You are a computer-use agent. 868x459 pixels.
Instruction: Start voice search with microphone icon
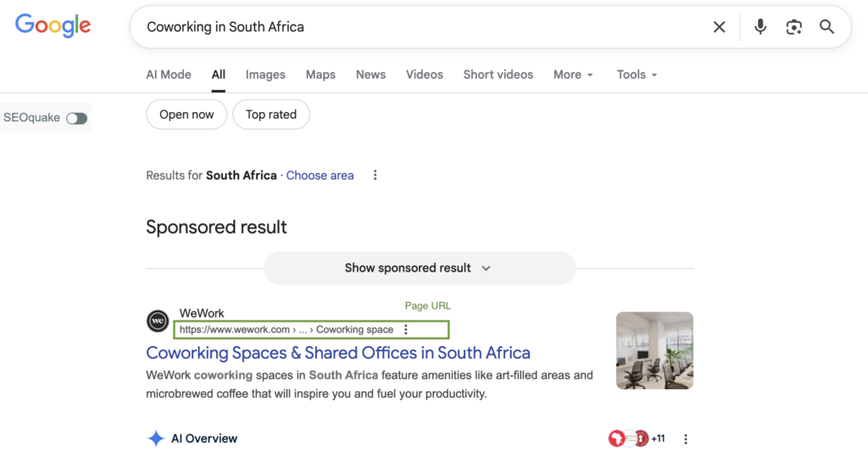point(760,27)
